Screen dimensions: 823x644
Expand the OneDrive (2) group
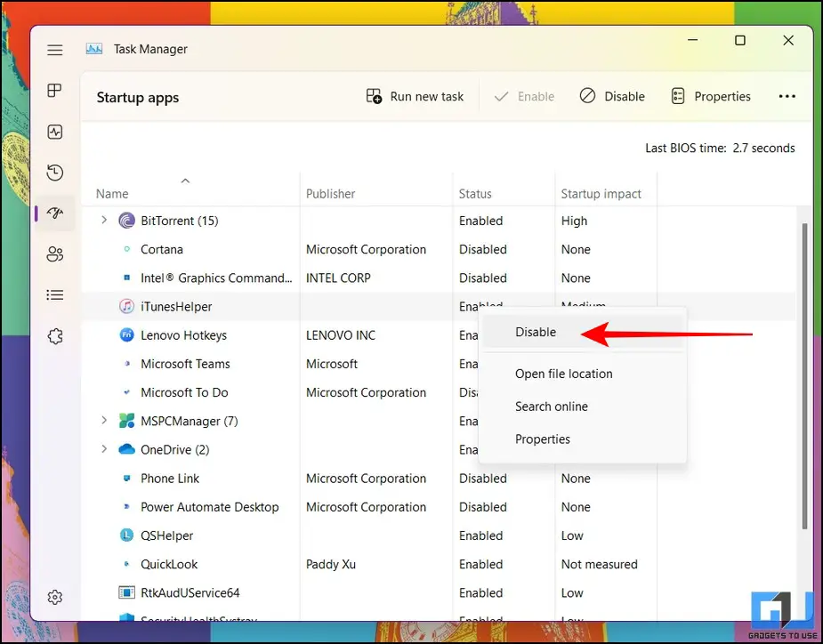tap(104, 448)
